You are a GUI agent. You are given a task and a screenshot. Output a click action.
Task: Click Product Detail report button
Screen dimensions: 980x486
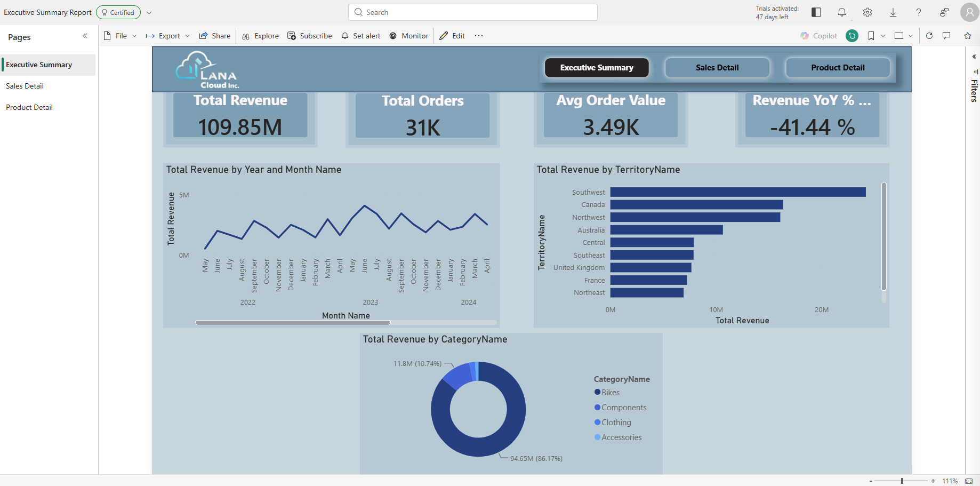point(838,68)
